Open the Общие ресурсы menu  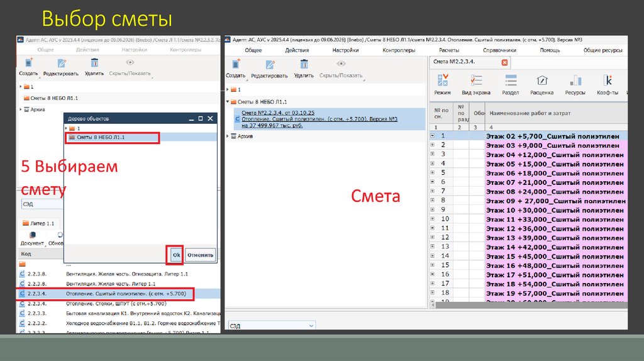603,50
